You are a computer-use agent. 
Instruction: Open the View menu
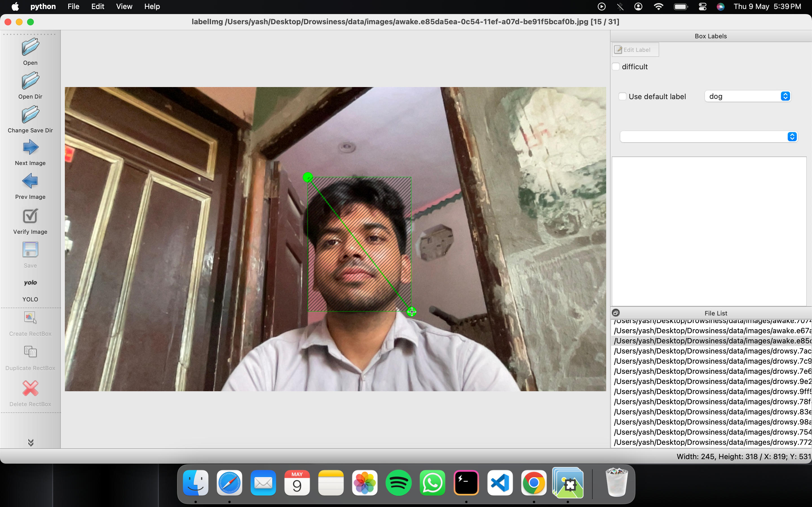click(x=124, y=6)
